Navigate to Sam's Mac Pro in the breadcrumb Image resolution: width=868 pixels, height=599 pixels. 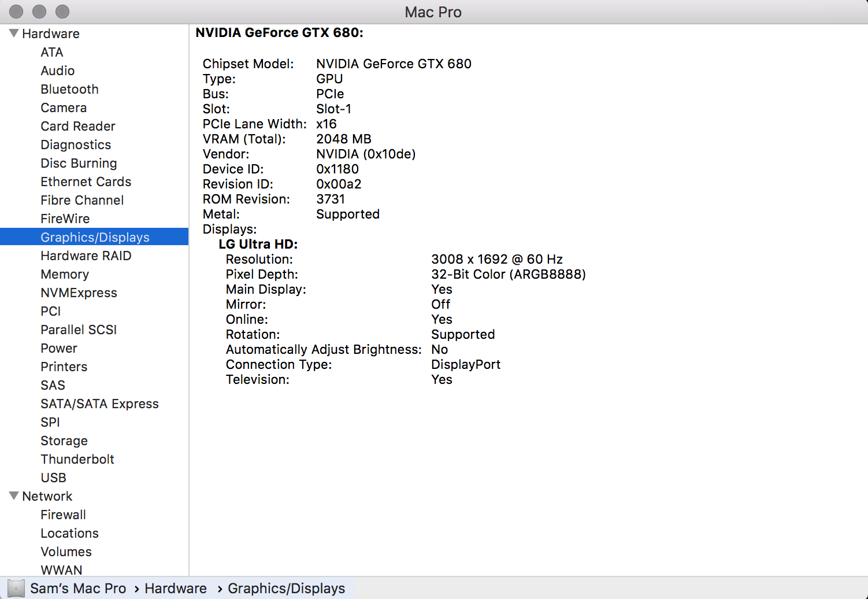coord(79,588)
